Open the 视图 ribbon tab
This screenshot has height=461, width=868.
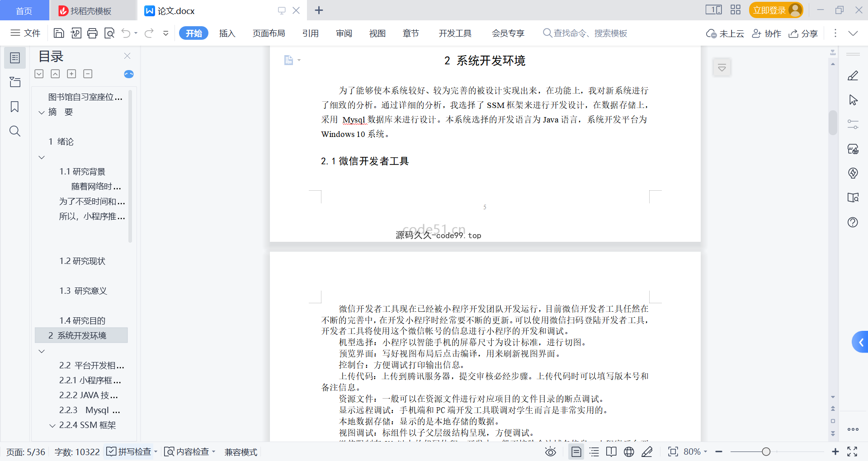click(x=377, y=33)
